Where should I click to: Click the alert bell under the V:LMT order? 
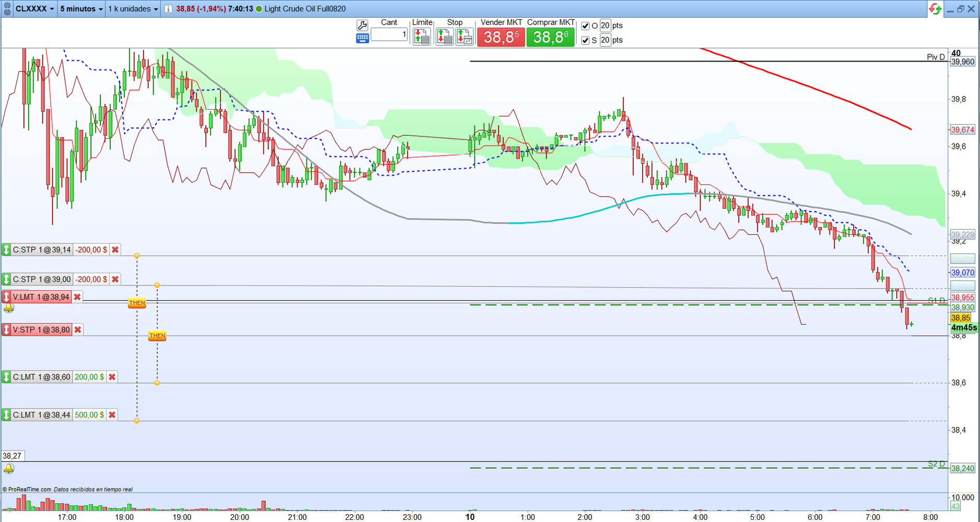pos(9,308)
